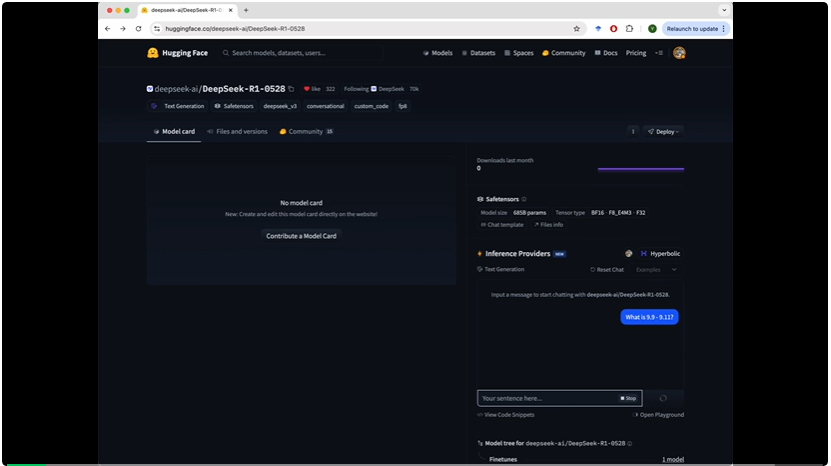This screenshot has width=831, height=466.
Task: Open the Finetunes 1 model link
Action: click(673, 460)
